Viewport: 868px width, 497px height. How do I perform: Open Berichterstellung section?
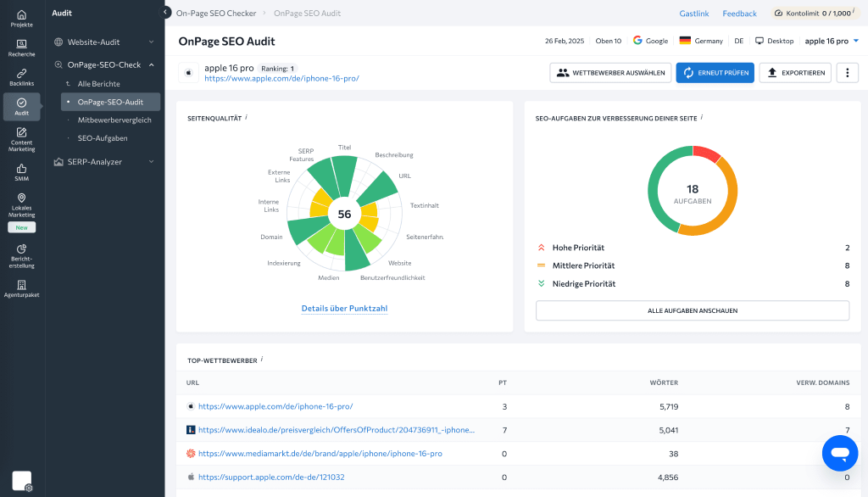tap(21, 256)
